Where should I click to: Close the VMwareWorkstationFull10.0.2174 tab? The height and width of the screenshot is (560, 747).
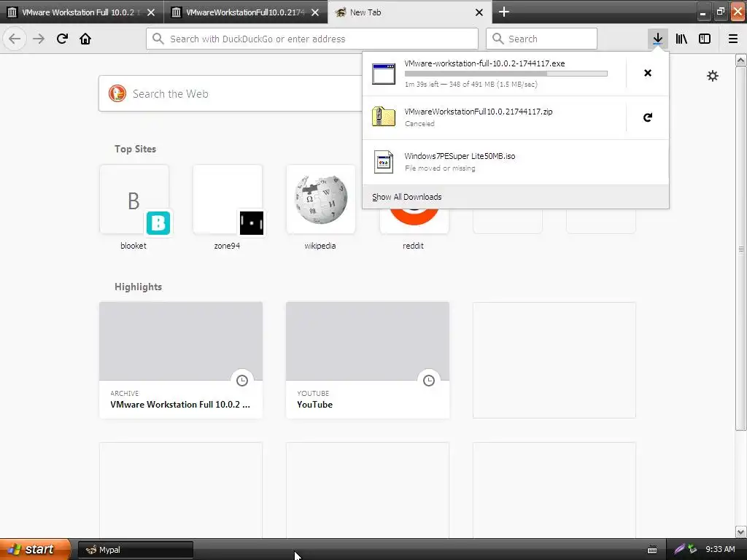[315, 12]
